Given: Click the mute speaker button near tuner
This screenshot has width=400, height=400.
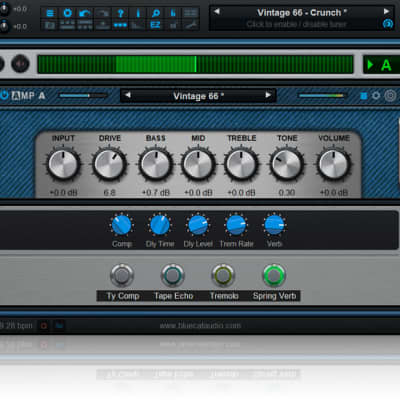Looking at the screenshot, I should point(20,63).
